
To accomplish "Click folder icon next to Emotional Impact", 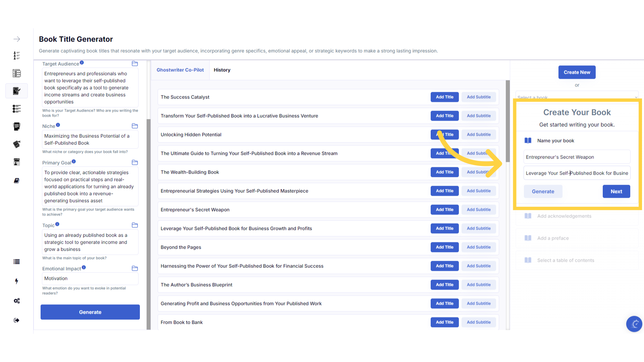I will click(x=135, y=268).
